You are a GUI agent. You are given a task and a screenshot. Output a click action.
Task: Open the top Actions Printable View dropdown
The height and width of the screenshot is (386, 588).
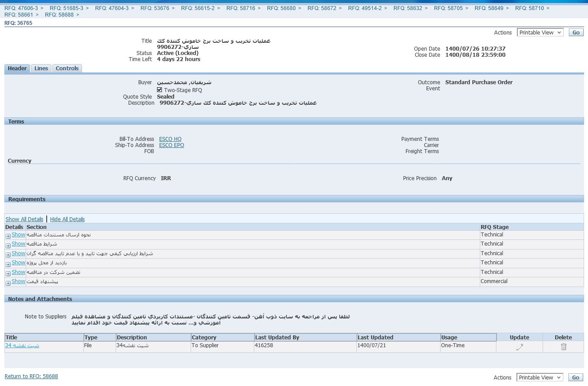540,32
